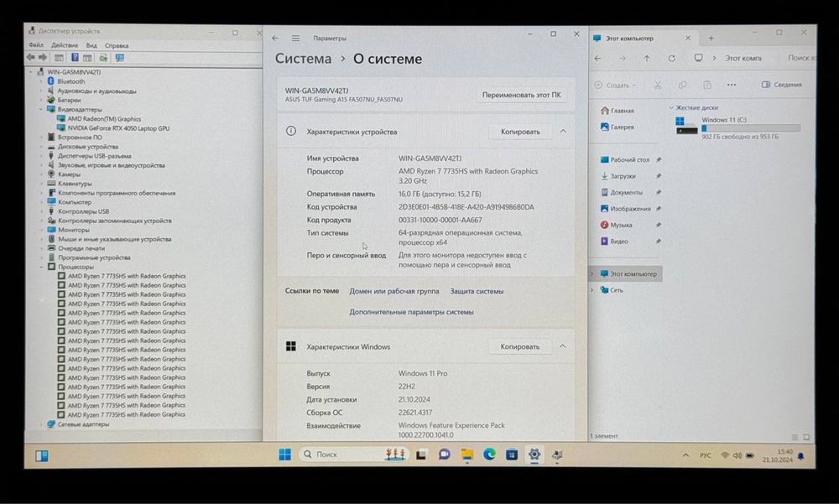Open File Explorer from the taskbar

467,455
